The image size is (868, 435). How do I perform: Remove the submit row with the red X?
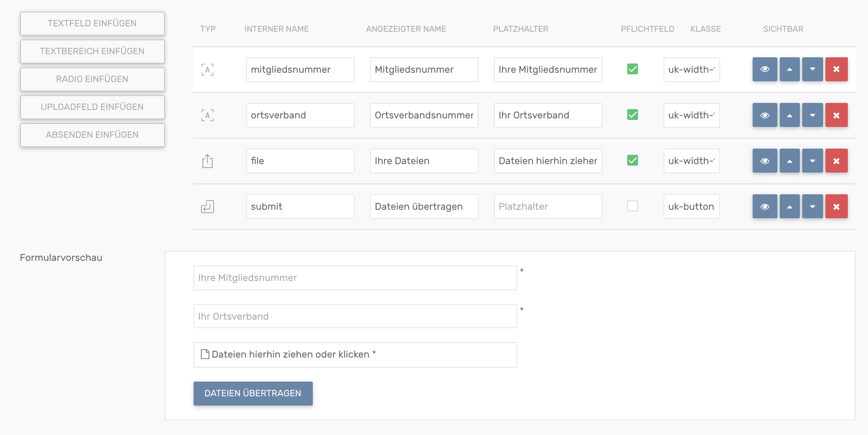point(836,206)
